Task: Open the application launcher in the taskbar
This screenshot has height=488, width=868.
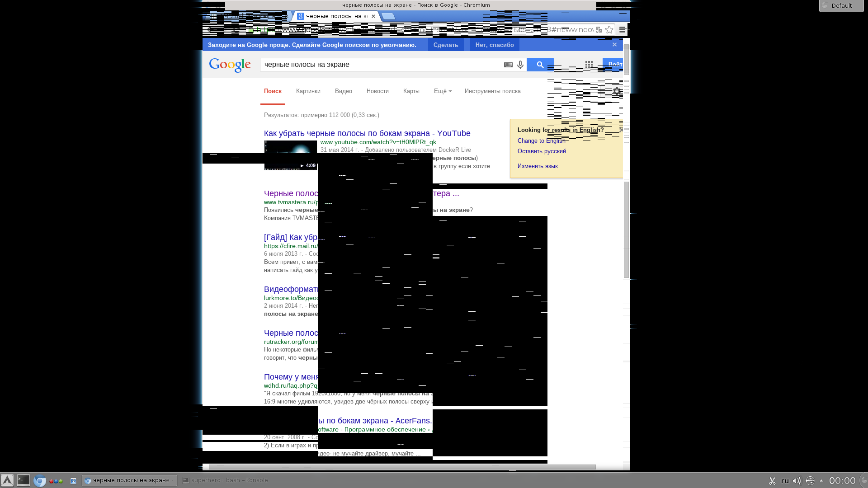Action: (7, 480)
